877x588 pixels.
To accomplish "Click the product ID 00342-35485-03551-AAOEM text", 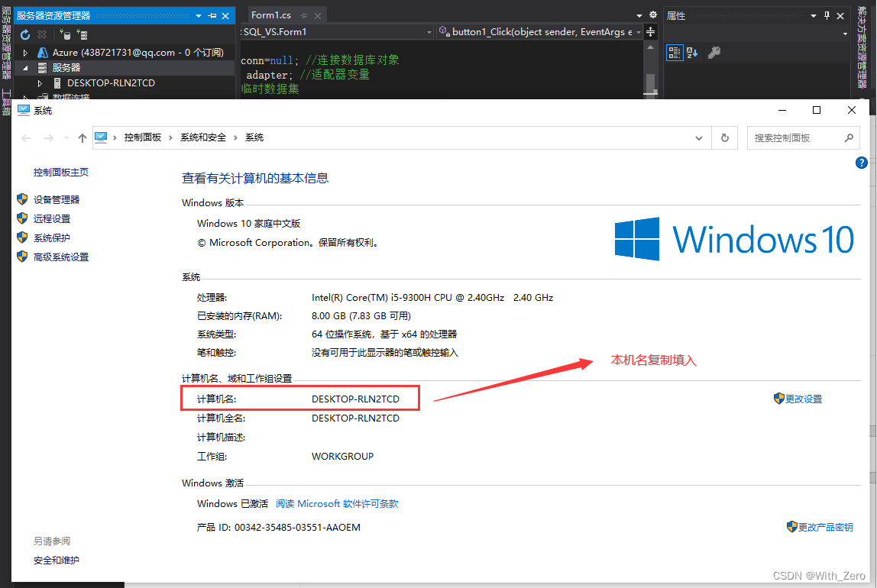I will [x=298, y=527].
